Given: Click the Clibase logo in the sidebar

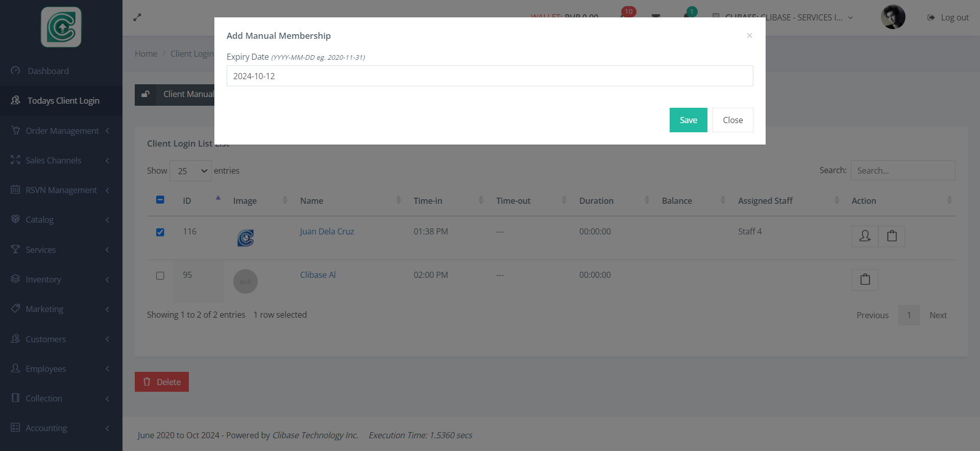Looking at the screenshot, I should (61, 27).
